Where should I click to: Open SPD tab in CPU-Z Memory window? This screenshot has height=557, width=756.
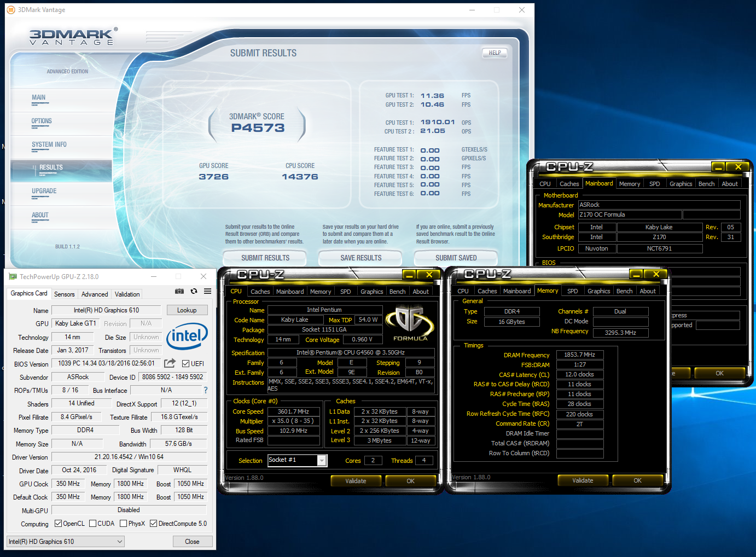pos(573,291)
